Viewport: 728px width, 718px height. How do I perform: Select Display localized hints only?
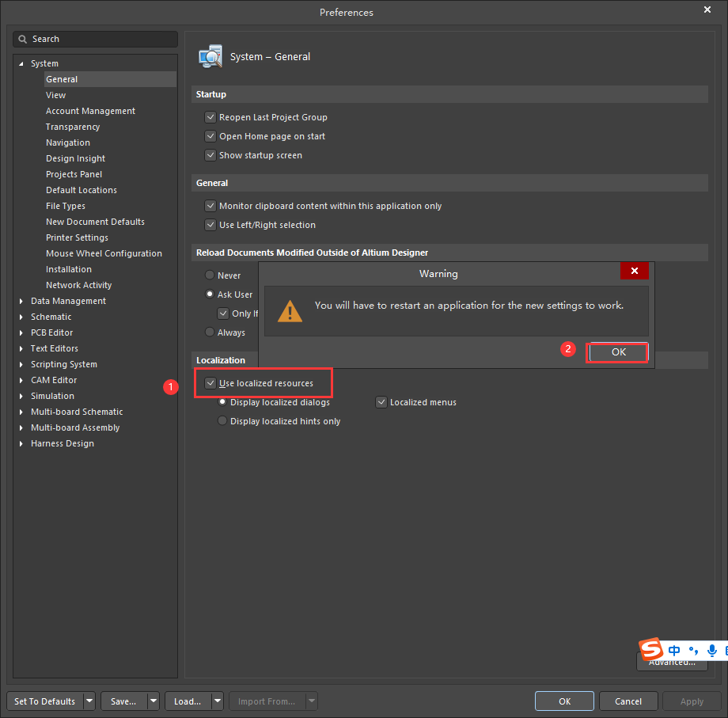(x=222, y=421)
